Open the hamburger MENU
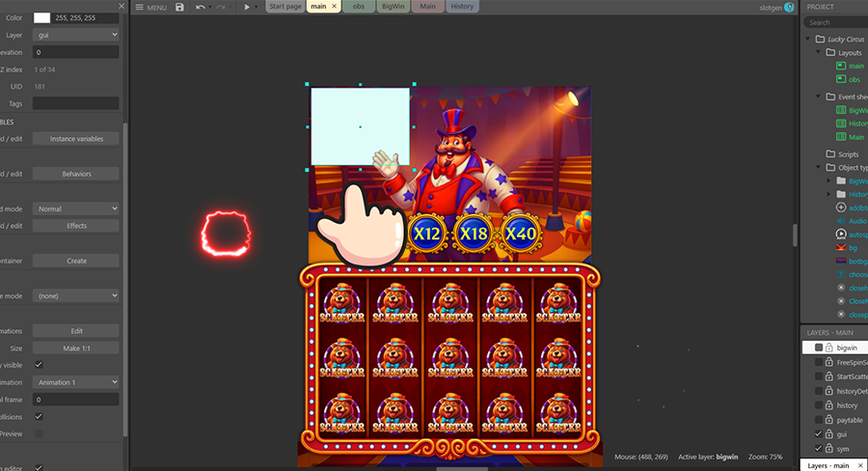868x471 pixels. coord(150,7)
